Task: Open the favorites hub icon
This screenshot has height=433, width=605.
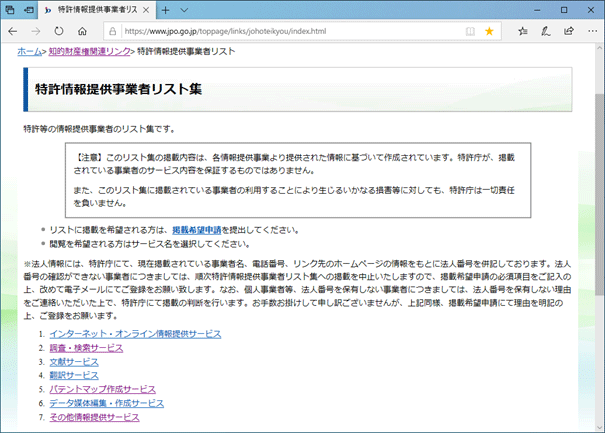Action: (520, 31)
